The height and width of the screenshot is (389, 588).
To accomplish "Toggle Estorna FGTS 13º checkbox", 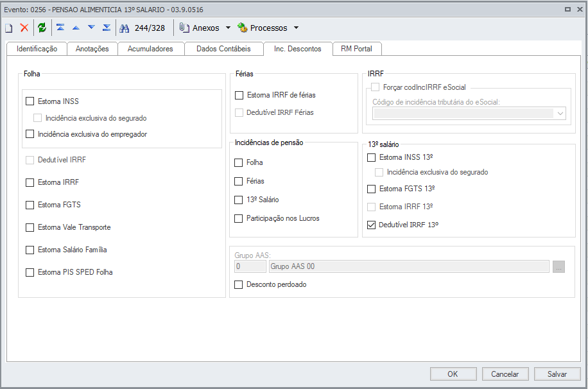I will pos(371,189).
